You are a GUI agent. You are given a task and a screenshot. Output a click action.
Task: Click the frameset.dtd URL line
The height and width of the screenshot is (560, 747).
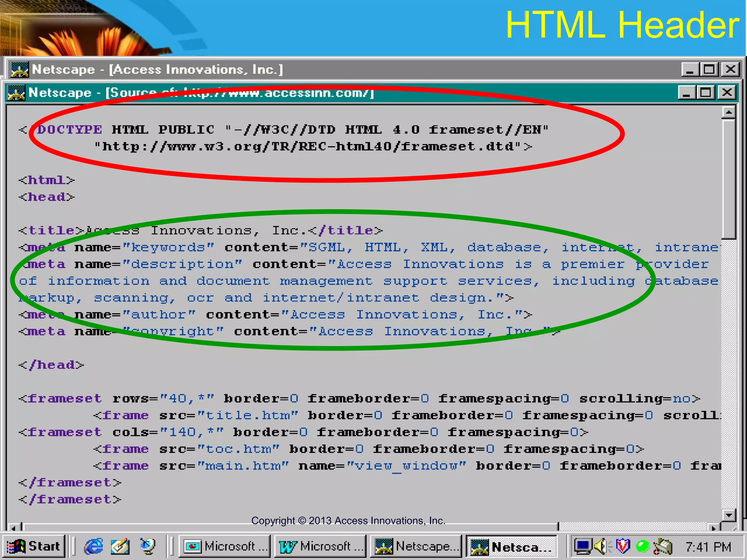(x=313, y=147)
